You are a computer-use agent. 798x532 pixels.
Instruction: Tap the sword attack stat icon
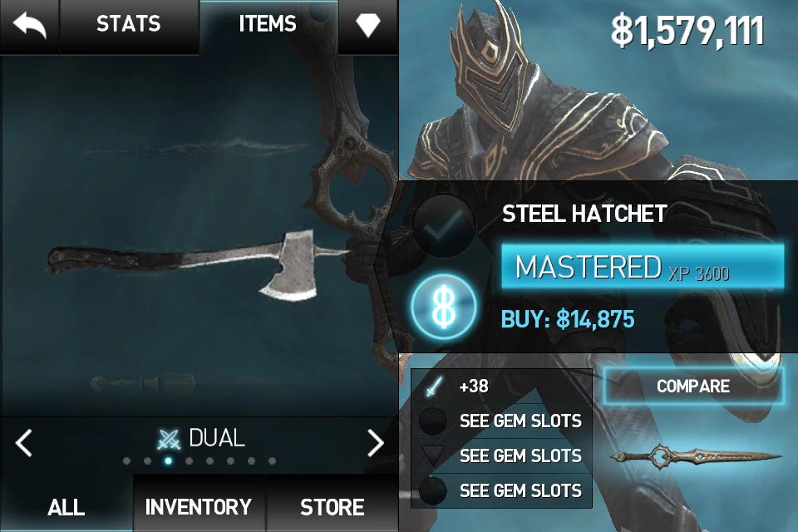[434, 387]
